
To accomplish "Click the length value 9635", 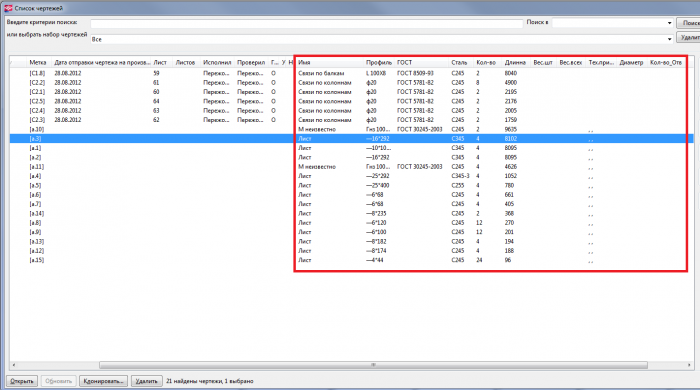I will tap(511, 129).
